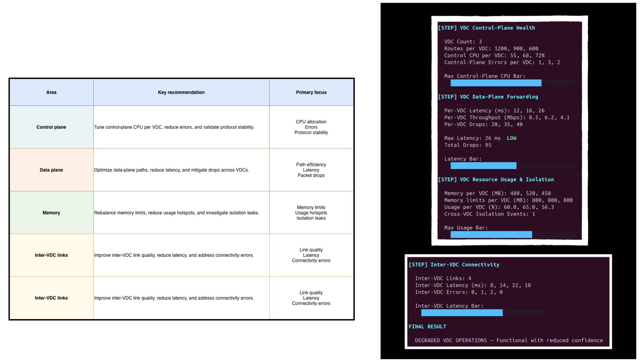Viewport: 644px width, 362px height.
Task: Click the Inter-VDC Latency Bar
Action: click(x=483, y=313)
